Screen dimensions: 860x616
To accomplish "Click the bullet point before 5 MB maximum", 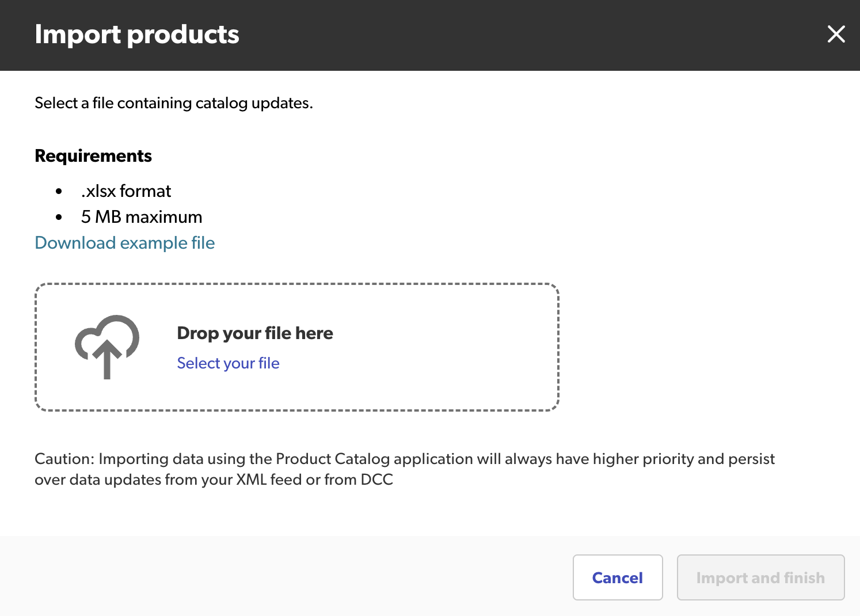I will click(59, 217).
